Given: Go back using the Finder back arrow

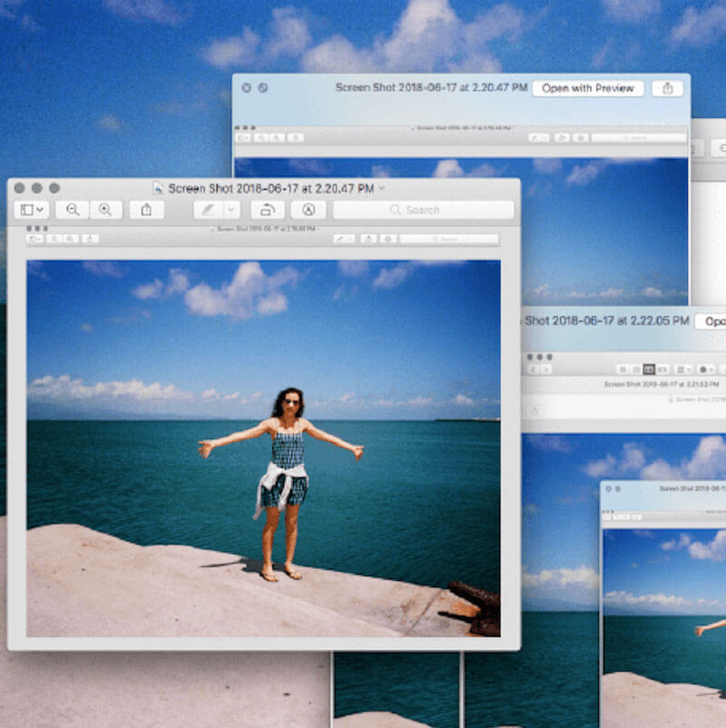Looking at the screenshot, I should [533, 369].
